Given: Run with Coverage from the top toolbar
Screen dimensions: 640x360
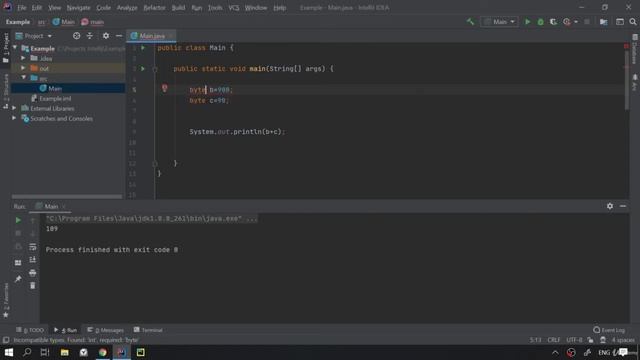Looking at the screenshot, I should coord(553,22).
